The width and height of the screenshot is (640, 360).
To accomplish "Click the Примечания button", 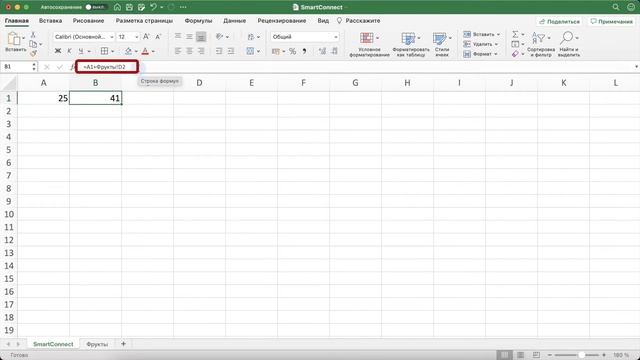I will [611, 21].
